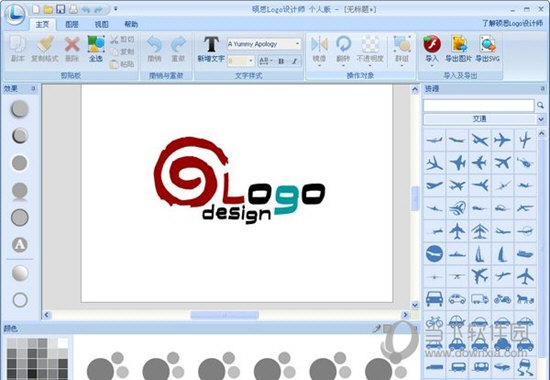Image resolution: width=550 pixels, height=380 pixels.
Task: Open the 了解硕思Logo设计师 link
Action: coord(512,24)
